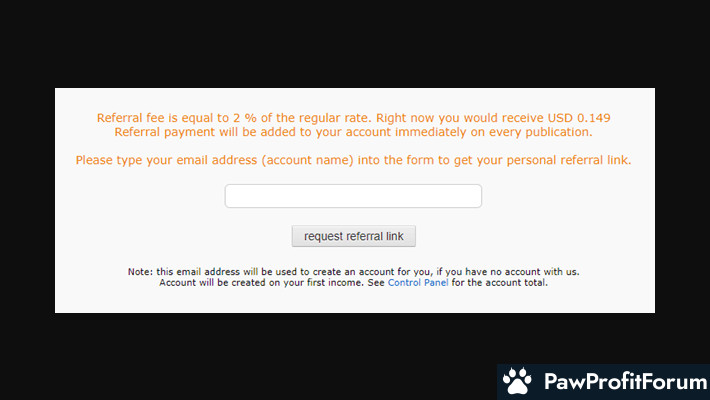Click the 'personal referral link' text

(567, 160)
